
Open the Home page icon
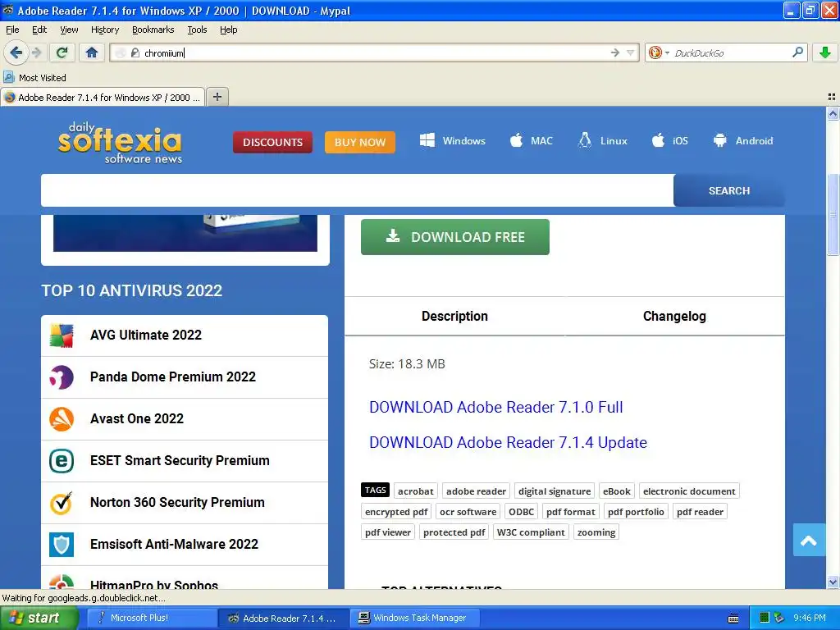(92, 52)
